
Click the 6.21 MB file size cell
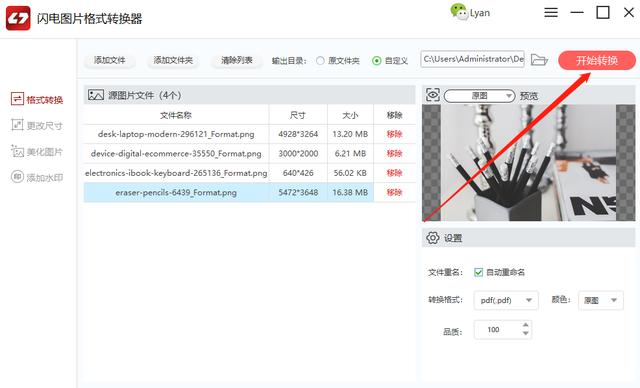tap(350, 153)
